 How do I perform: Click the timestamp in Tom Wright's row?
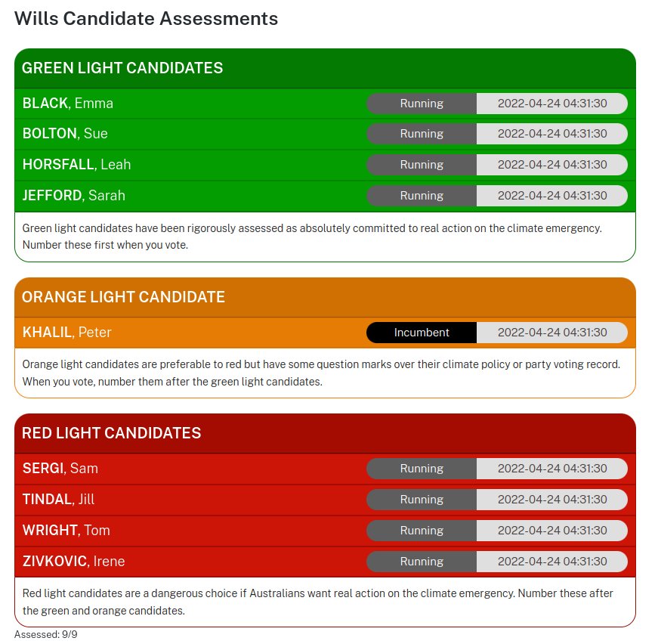tap(551, 531)
